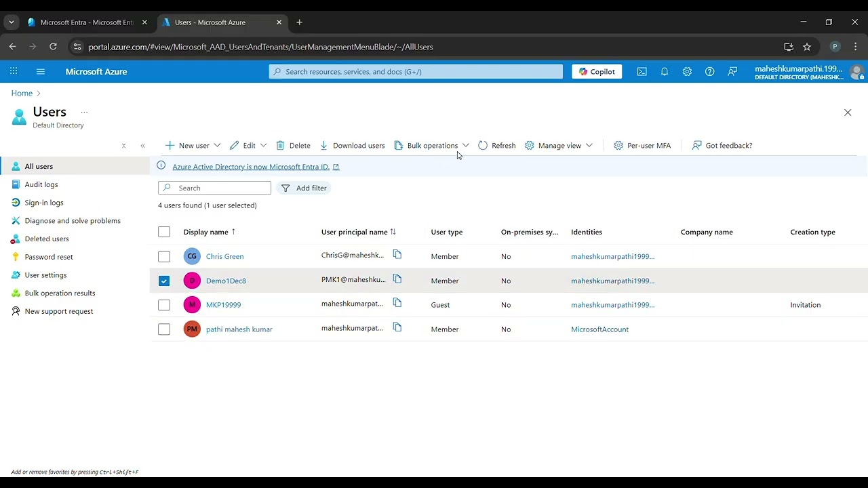Expand the Manage view dropdown
Viewport: 868px width, 488px height.
[x=589, y=145]
